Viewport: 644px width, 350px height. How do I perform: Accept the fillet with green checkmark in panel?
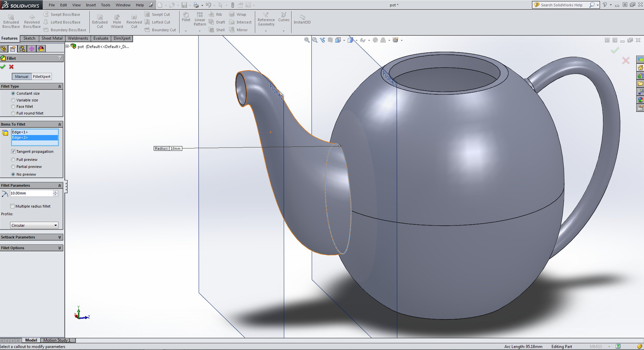coord(3,67)
